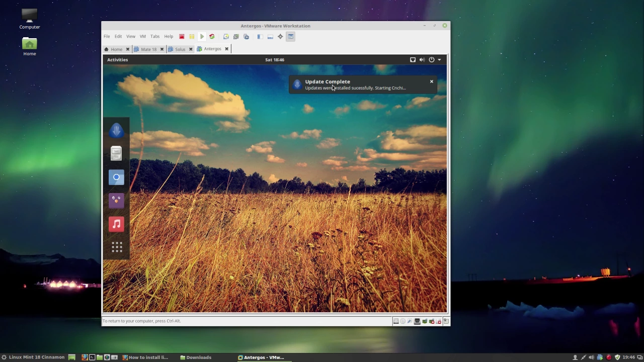
Task: Click the red power off VM button
Action: 182,36
